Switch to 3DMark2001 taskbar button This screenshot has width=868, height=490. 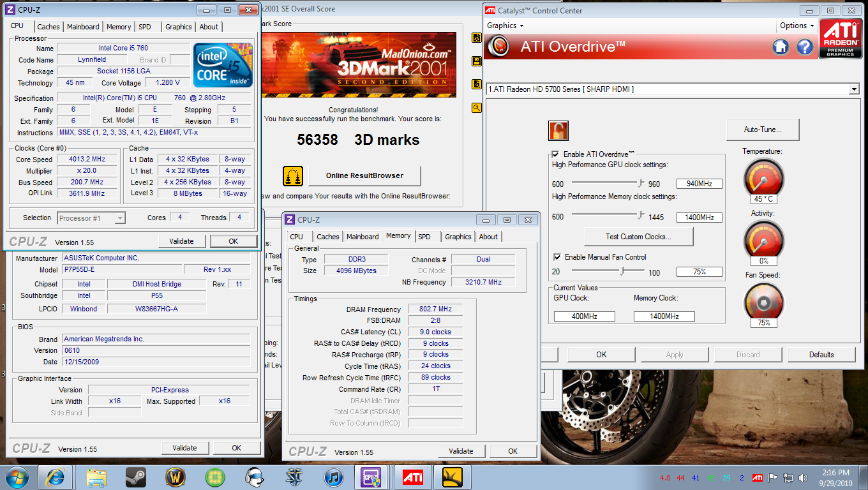(452, 477)
